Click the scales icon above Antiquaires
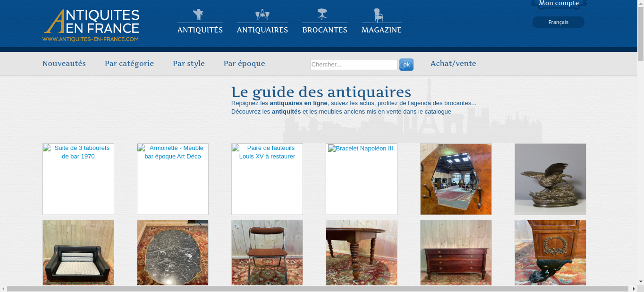 (262, 14)
